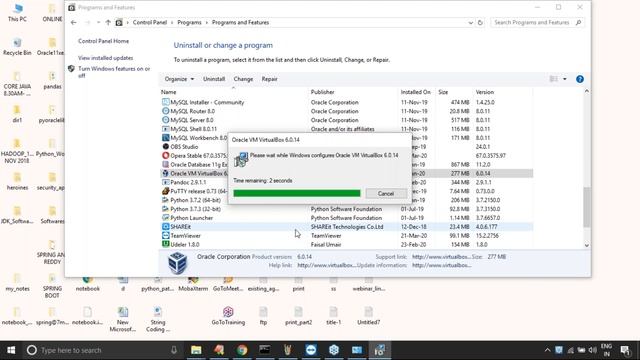Click the taskbar Type here to search box
The image size is (640, 360).
tap(102, 350)
